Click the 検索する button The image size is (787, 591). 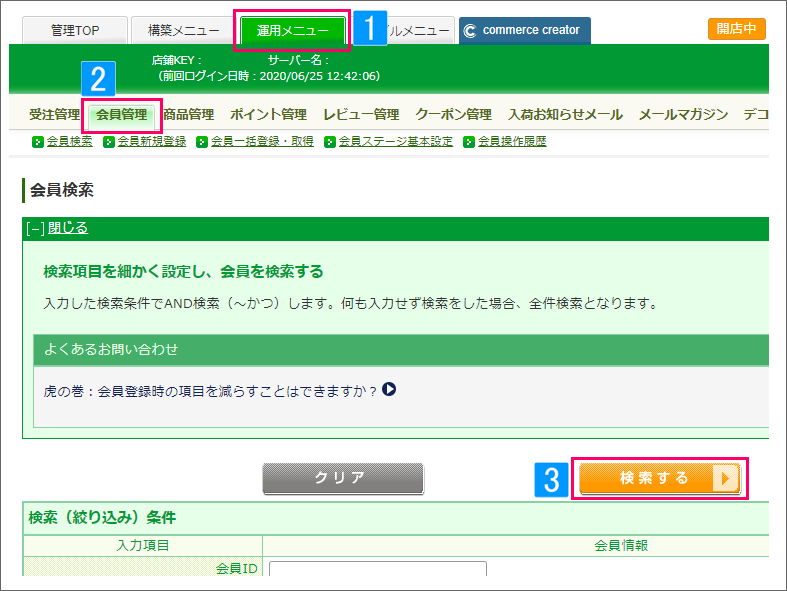(x=660, y=478)
